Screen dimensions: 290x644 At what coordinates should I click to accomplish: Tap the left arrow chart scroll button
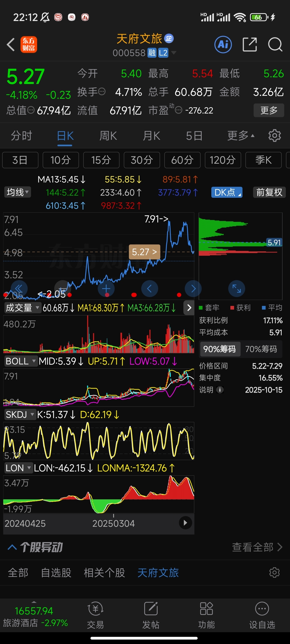[150, 289]
